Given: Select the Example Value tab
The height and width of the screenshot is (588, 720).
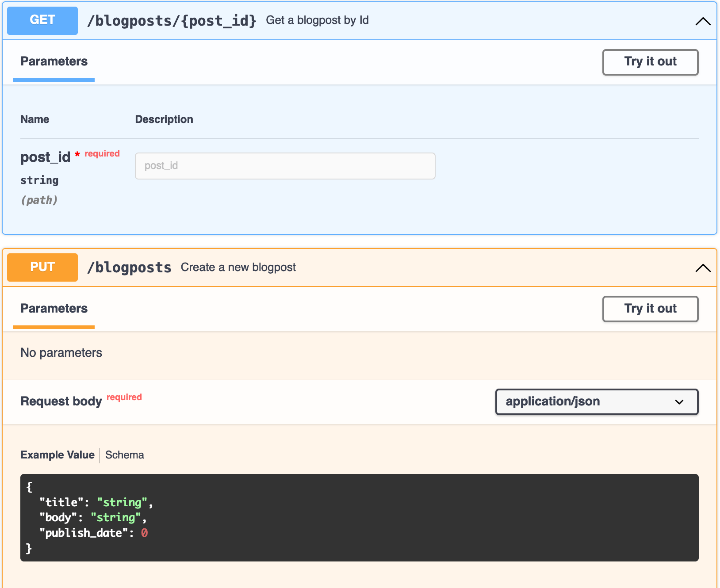Looking at the screenshot, I should [x=57, y=455].
